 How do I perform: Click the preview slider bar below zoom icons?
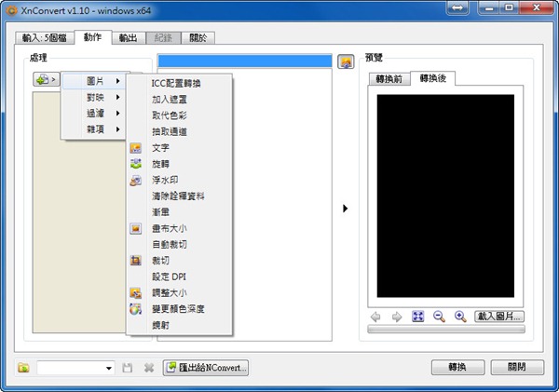click(446, 329)
